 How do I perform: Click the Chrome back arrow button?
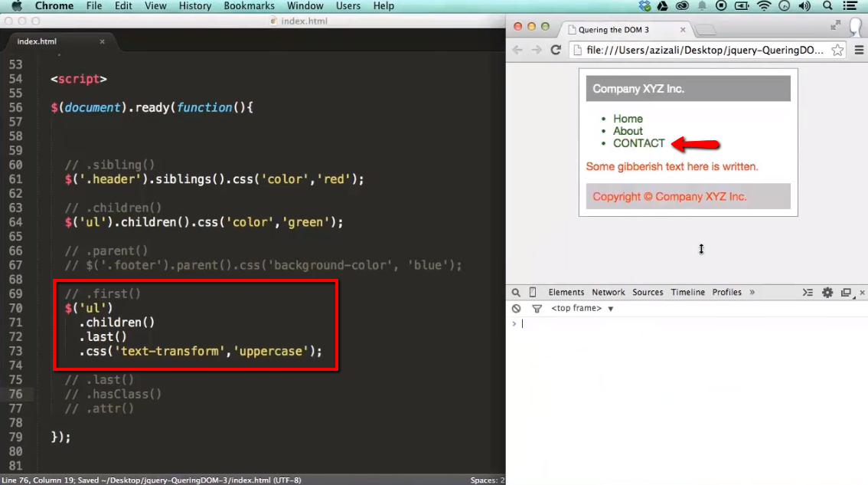[x=517, y=50]
